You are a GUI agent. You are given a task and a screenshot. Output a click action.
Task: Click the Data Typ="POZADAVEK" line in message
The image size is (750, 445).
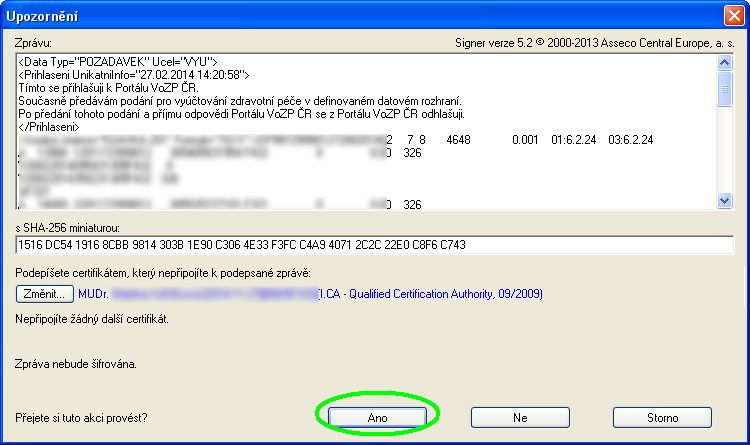(x=118, y=62)
